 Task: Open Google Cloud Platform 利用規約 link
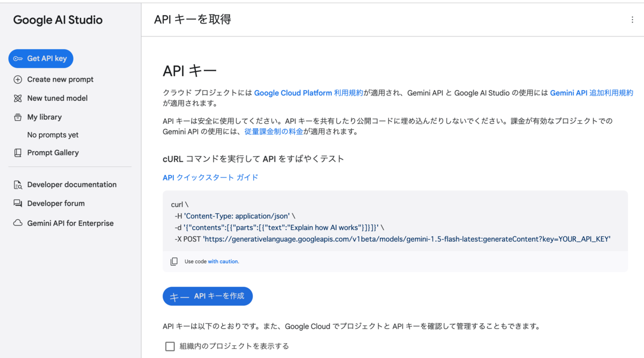[309, 93]
